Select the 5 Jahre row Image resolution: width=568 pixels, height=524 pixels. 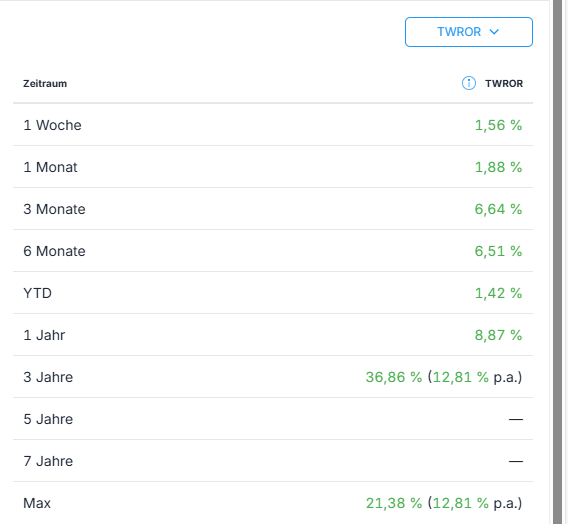[x=273, y=419]
